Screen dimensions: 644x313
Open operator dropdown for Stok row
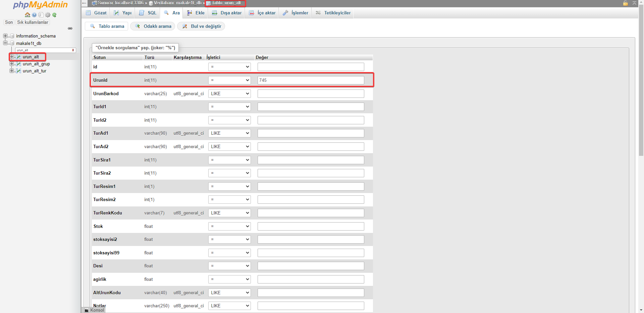(229, 226)
